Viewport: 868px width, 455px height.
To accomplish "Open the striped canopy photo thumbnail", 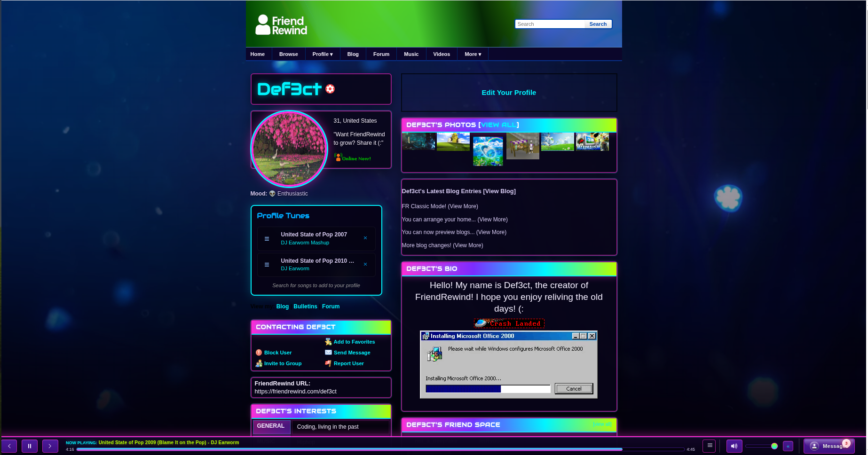I will (x=523, y=146).
